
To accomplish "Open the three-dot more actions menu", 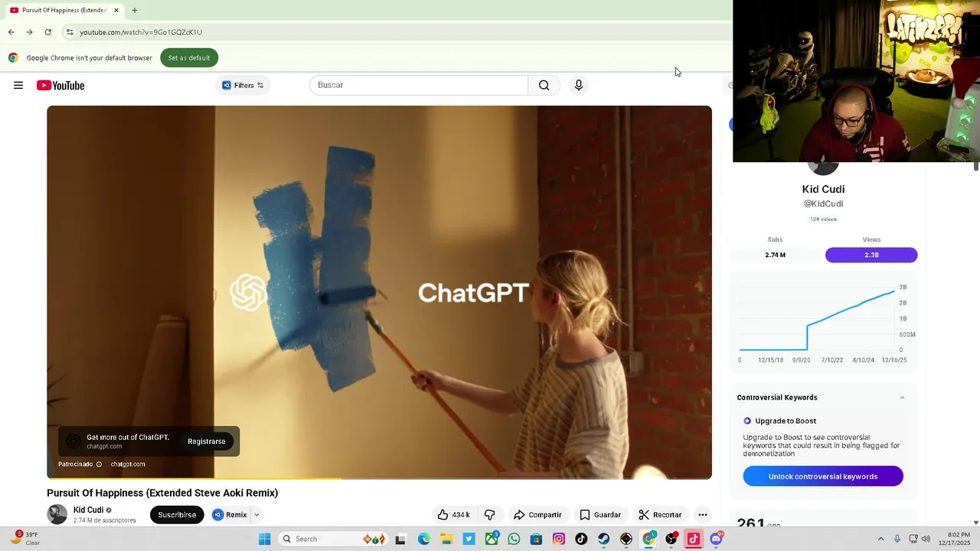I will click(703, 514).
